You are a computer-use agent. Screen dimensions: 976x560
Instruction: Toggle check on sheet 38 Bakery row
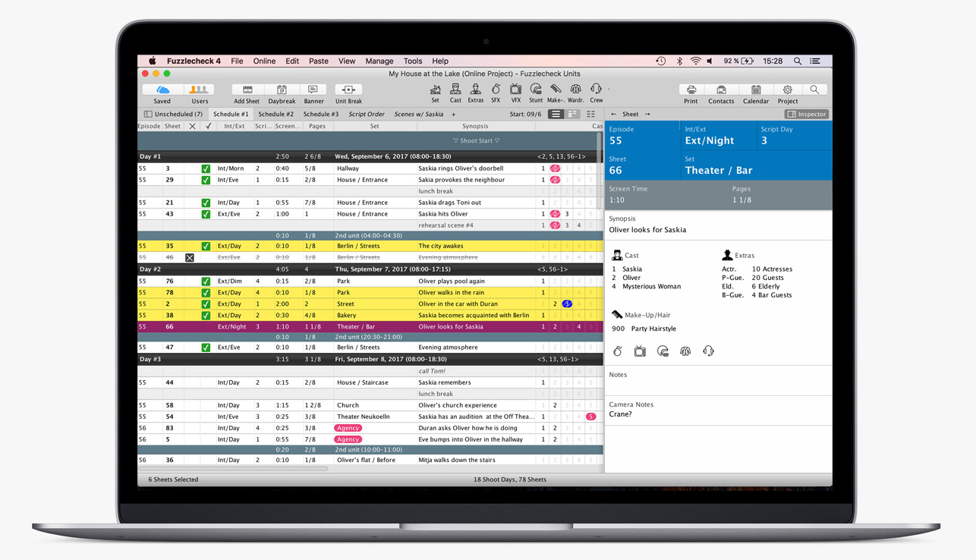(x=206, y=315)
